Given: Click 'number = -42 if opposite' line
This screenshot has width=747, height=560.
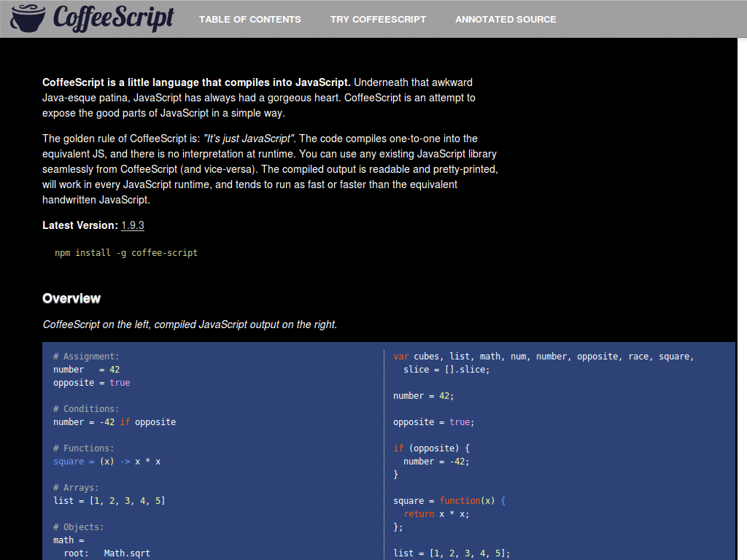Looking at the screenshot, I should (x=115, y=422).
